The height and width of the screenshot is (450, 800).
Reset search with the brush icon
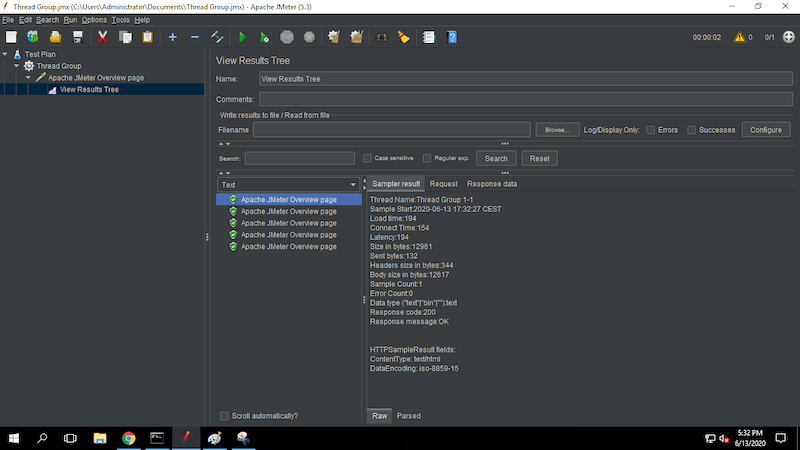[x=404, y=37]
